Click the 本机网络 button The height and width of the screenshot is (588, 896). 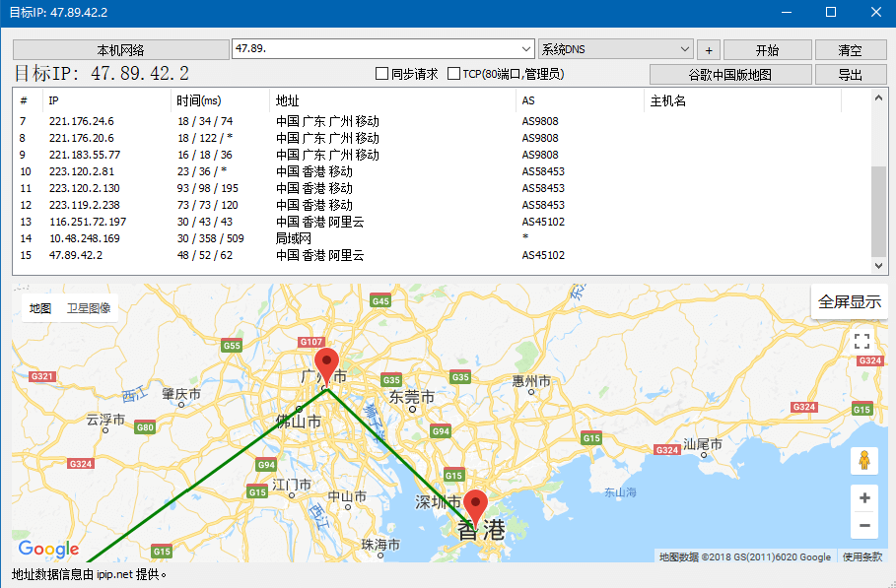(120, 49)
